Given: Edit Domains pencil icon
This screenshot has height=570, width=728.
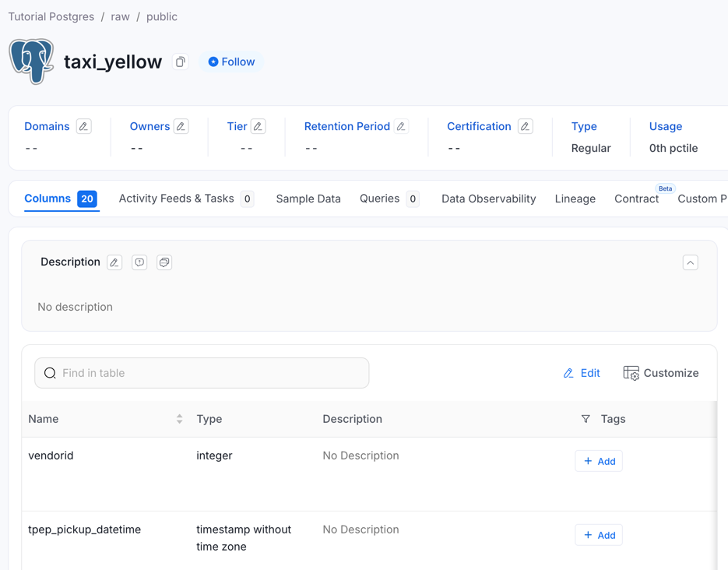Looking at the screenshot, I should 84,126.
